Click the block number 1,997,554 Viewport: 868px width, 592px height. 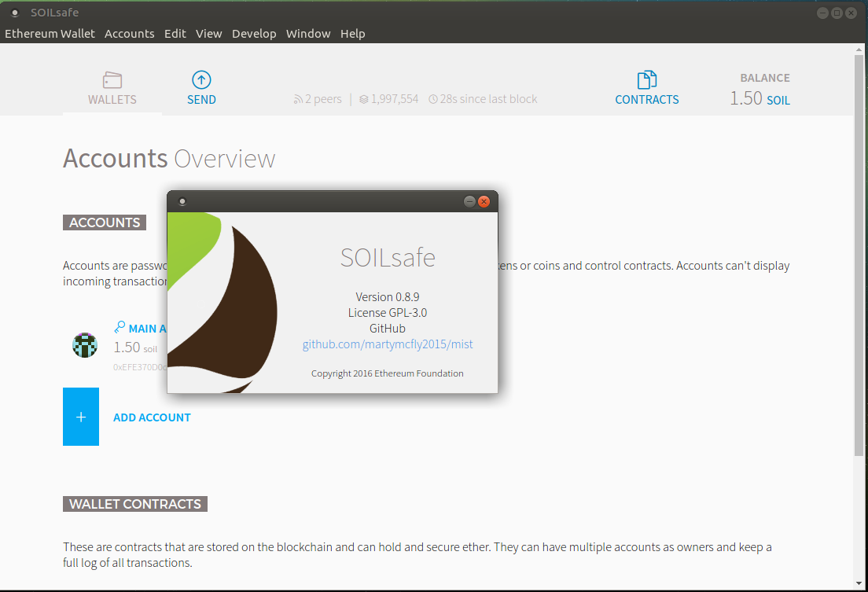click(395, 99)
